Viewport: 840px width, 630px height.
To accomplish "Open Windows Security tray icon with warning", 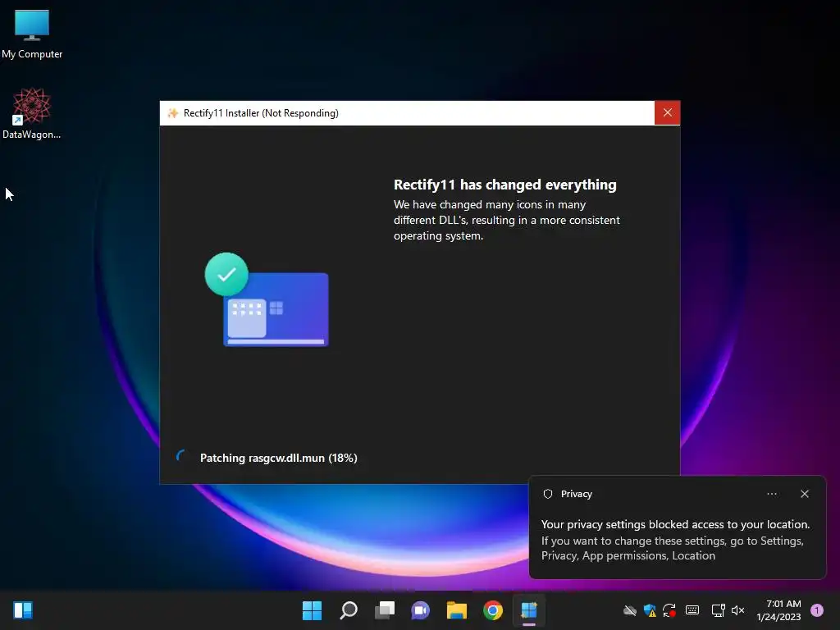I will point(650,610).
